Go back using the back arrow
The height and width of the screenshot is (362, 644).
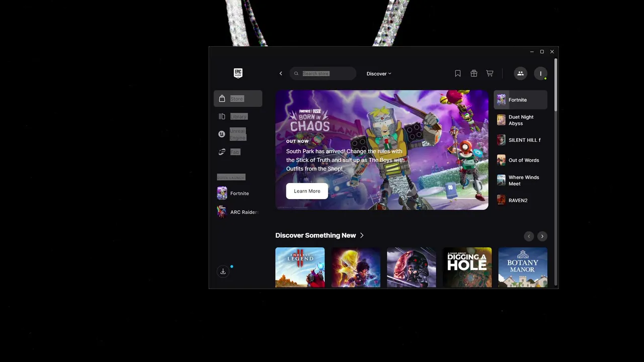tap(281, 73)
